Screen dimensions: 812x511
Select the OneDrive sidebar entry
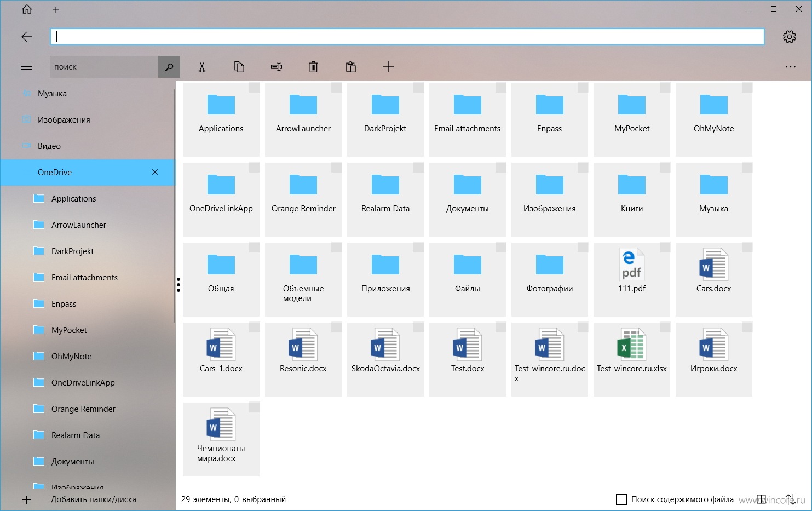[88, 173]
